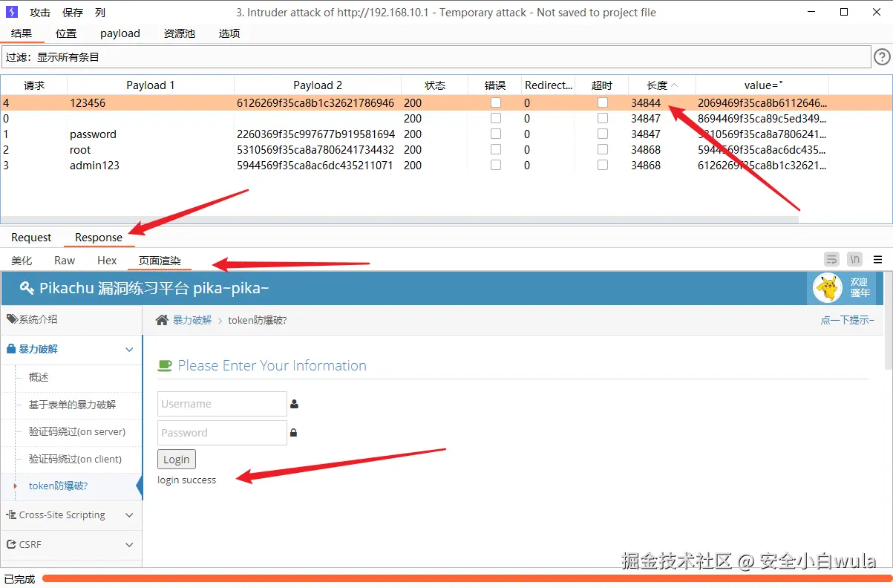
Task: Click the Burp lightning logo icon
Action: click(11, 12)
